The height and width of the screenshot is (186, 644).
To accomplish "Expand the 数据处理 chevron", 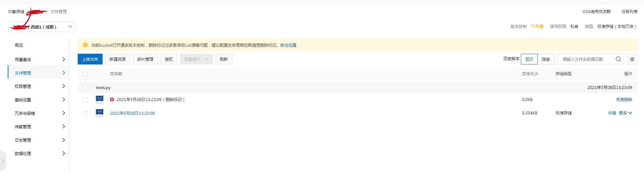I will 64,153.
